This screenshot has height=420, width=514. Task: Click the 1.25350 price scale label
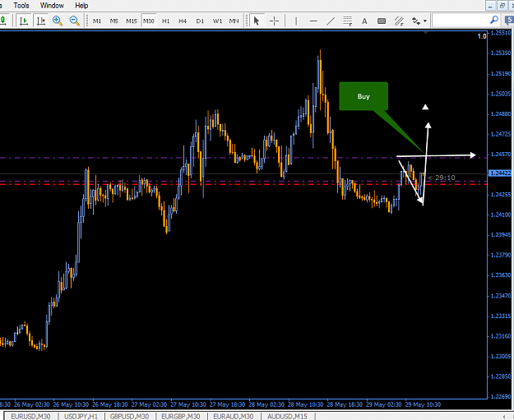pos(501,53)
